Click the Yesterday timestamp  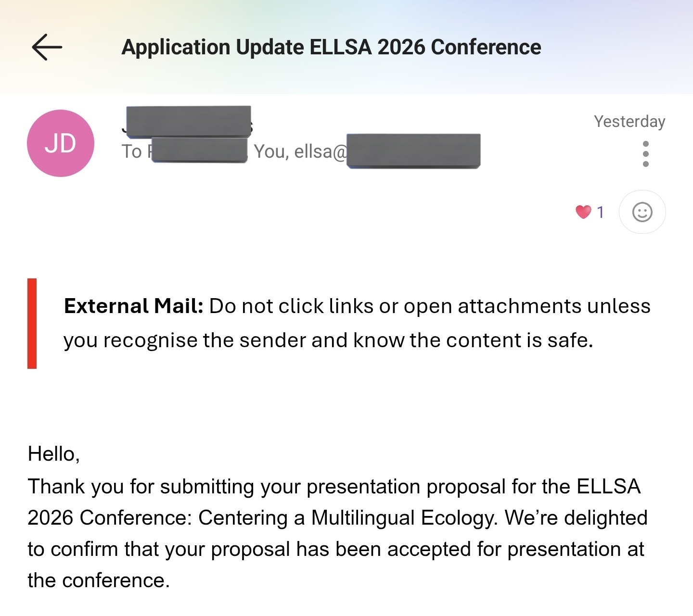(629, 122)
